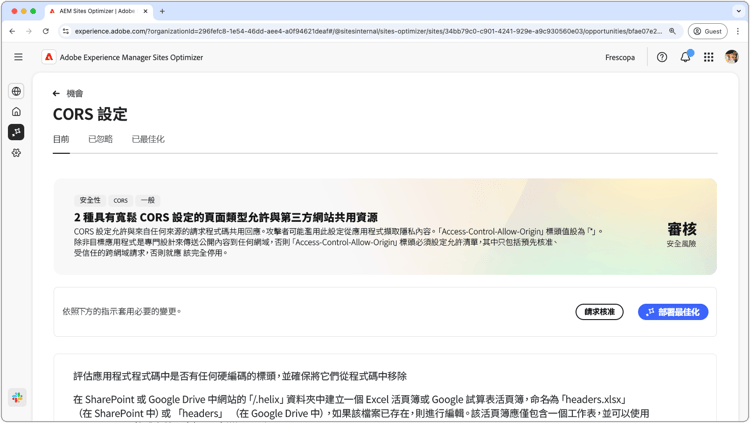The image size is (750, 423).
Task: Click the 機會 back link
Action: (x=75, y=93)
